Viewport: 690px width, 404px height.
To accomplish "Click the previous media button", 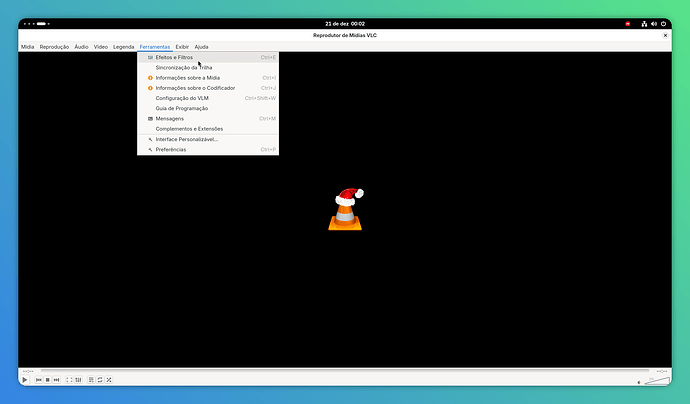I will pyautogui.click(x=39, y=380).
